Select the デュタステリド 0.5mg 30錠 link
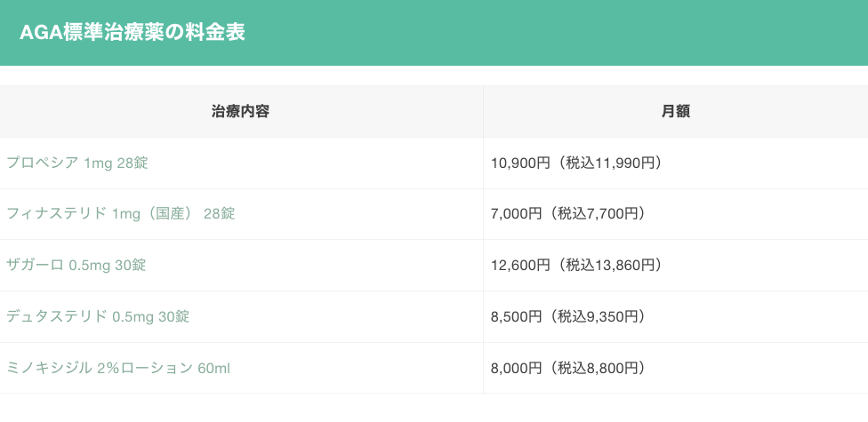 pyautogui.click(x=98, y=316)
